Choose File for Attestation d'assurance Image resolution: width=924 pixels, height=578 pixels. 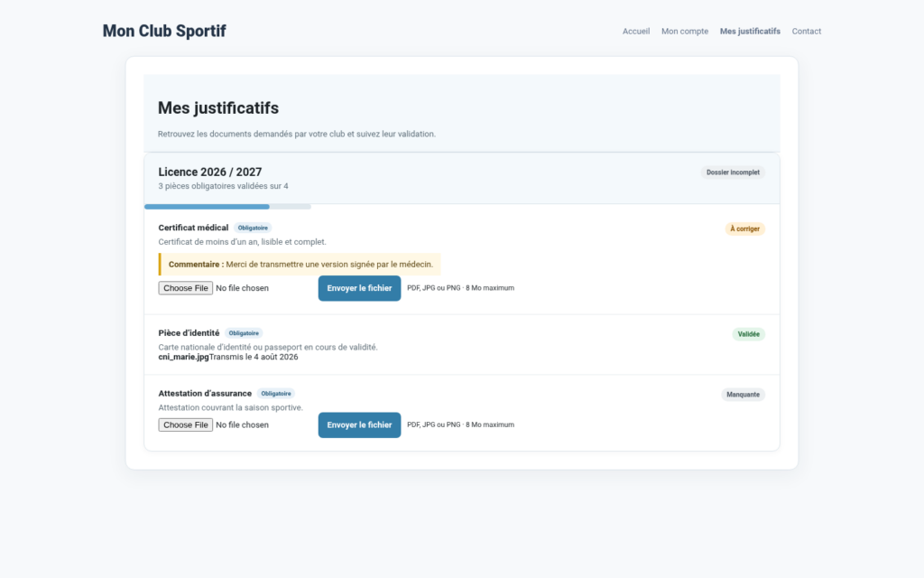[x=185, y=424]
